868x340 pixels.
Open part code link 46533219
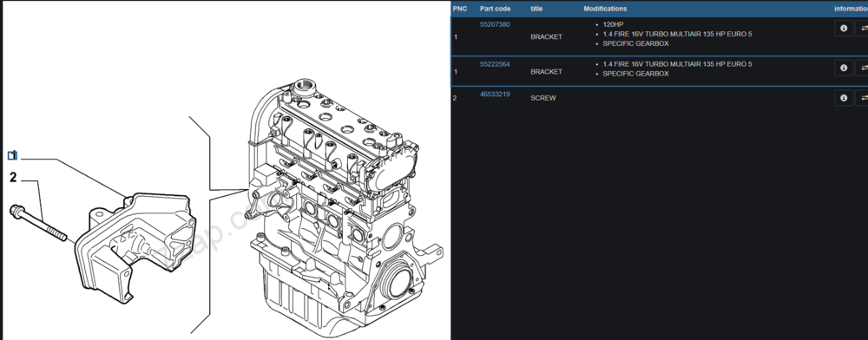(495, 94)
